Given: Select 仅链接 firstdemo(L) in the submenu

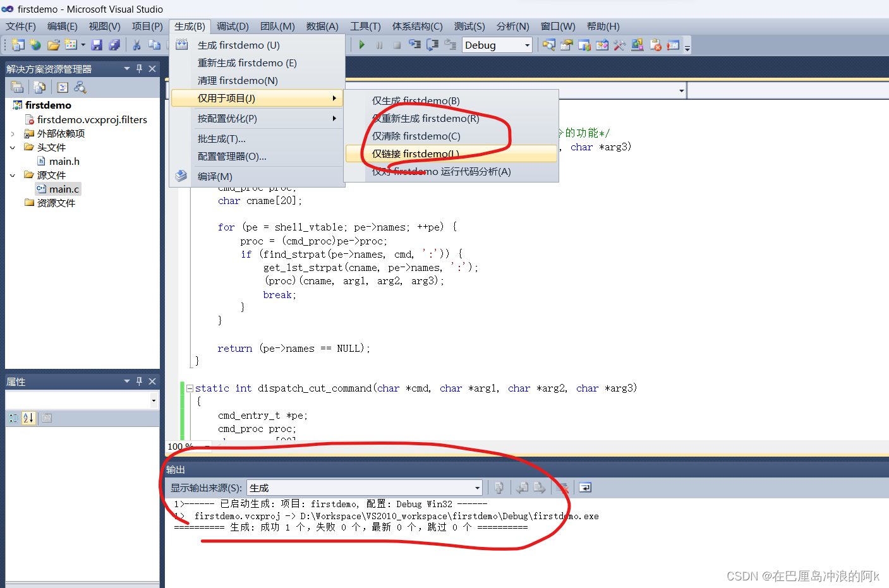Looking at the screenshot, I should [452, 153].
